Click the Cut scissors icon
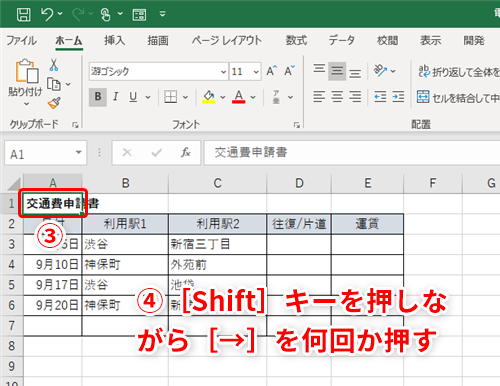The image size is (500, 386). (x=54, y=65)
